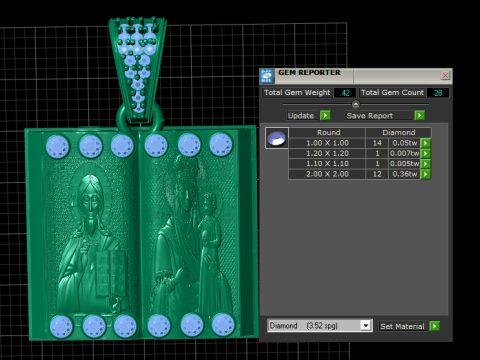
Task: Click the 'Round' column header
Action: click(x=327, y=132)
